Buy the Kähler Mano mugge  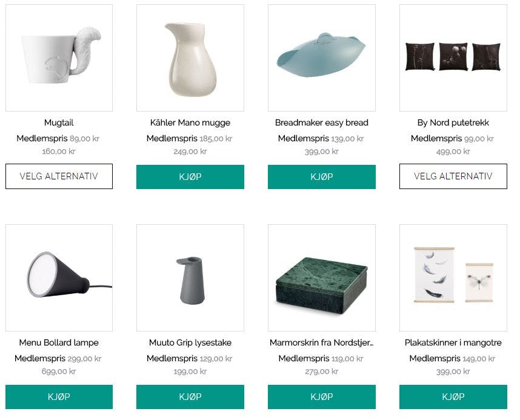pos(190,177)
